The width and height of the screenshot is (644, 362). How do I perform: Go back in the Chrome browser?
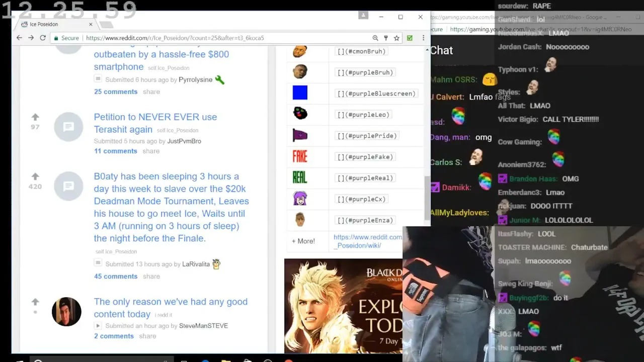click(19, 38)
